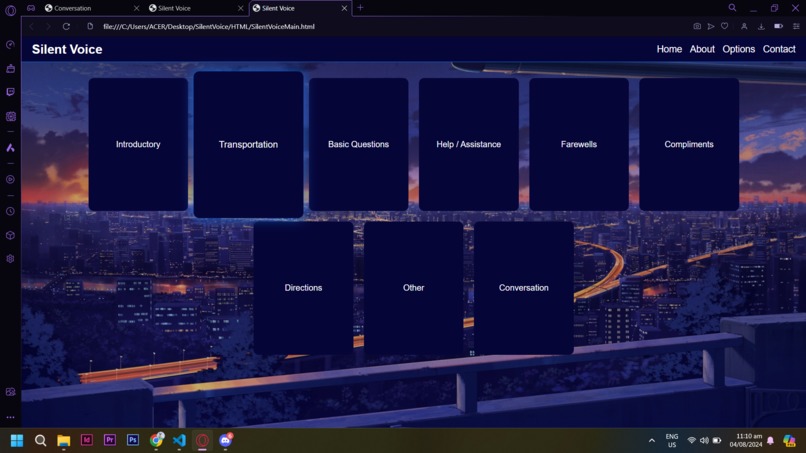806x453 pixels.
Task: Click the battery saver toolbar icon
Action: point(779,26)
